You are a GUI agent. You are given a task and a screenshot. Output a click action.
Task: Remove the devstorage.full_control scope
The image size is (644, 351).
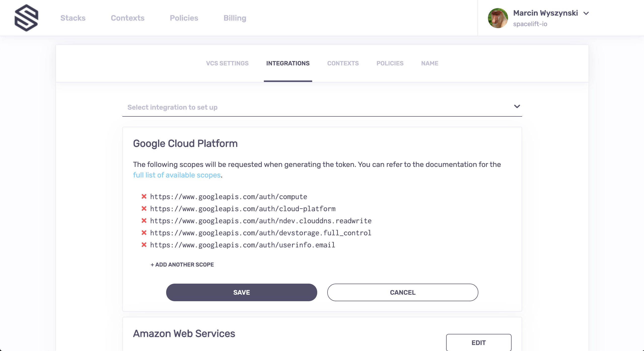(144, 233)
